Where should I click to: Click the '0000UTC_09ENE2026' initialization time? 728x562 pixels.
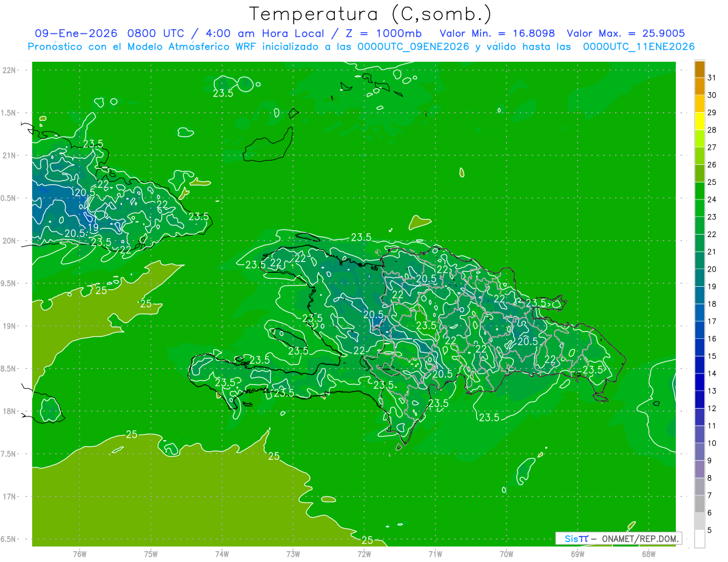[413, 46]
